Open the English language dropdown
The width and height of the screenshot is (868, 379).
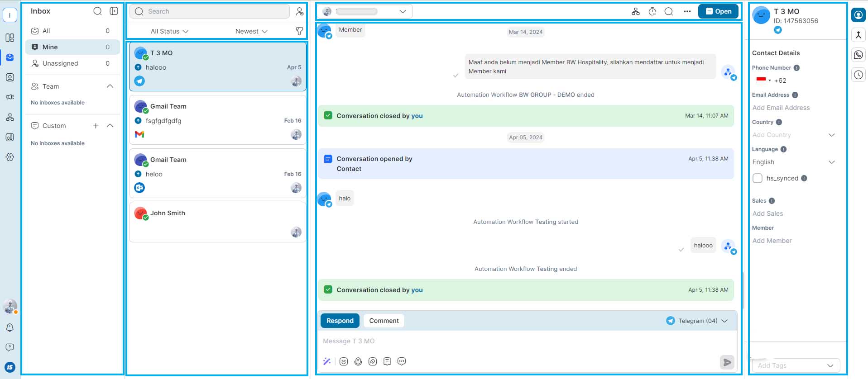794,162
